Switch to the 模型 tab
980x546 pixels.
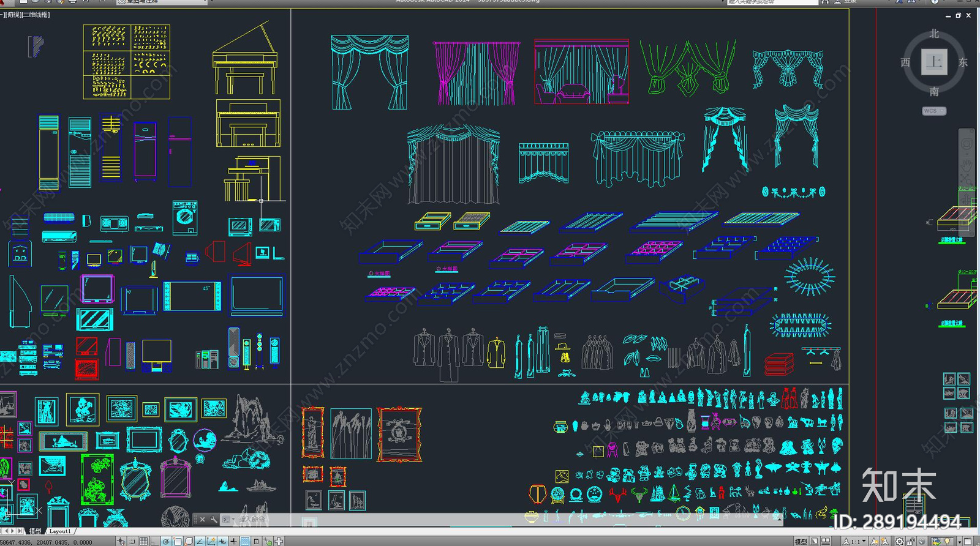(35, 531)
